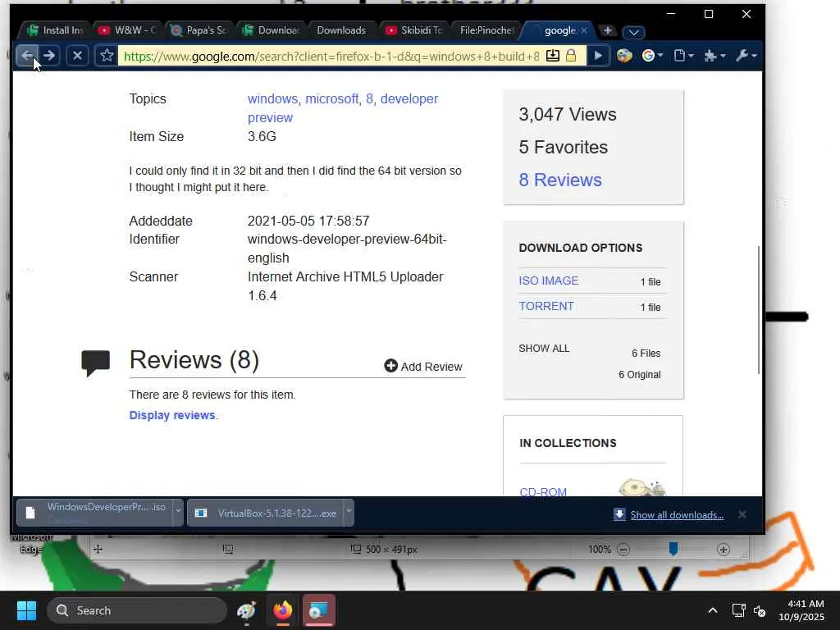Download the ISO IMAGE file
Viewport: 840px width, 630px height.
pos(549,281)
